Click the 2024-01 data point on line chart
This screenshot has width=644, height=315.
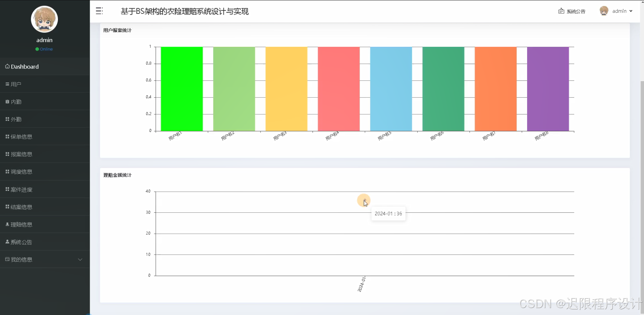(x=365, y=200)
